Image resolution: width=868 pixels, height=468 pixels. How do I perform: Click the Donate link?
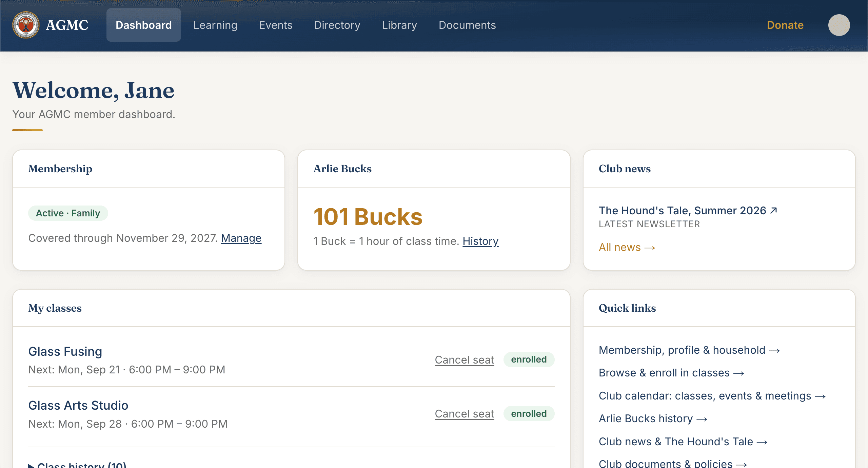click(x=785, y=25)
